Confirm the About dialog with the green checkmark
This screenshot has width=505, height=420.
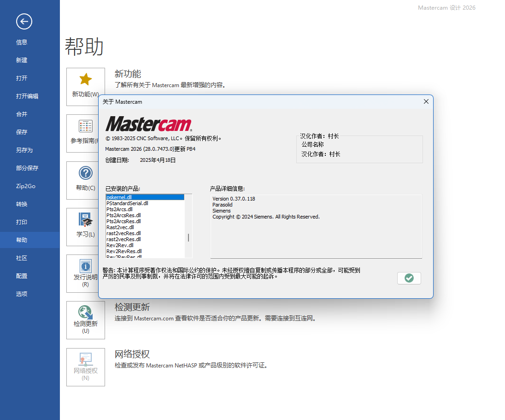click(x=409, y=278)
